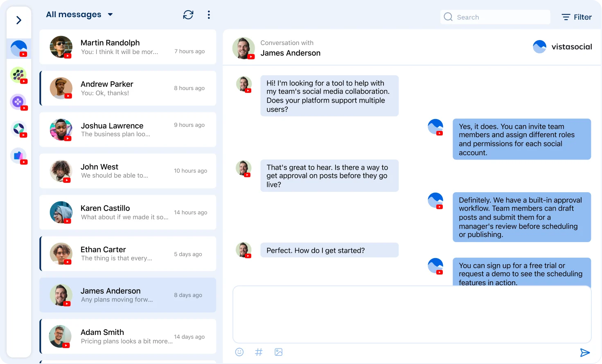Screen dimensions: 602x364
Task: Select the Vista Social profile in sidebar
Action: (x=19, y=49)
